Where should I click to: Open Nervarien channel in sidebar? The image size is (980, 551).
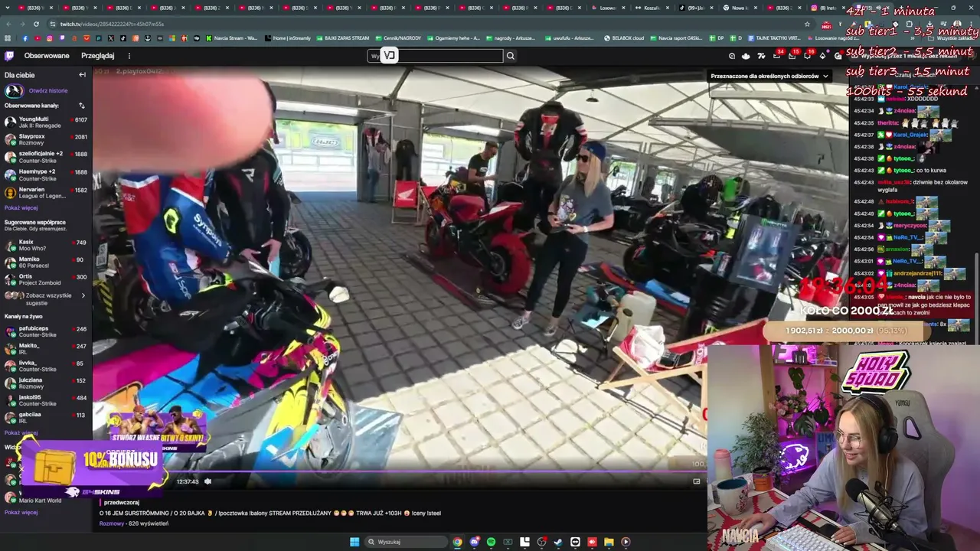(46, 192)
